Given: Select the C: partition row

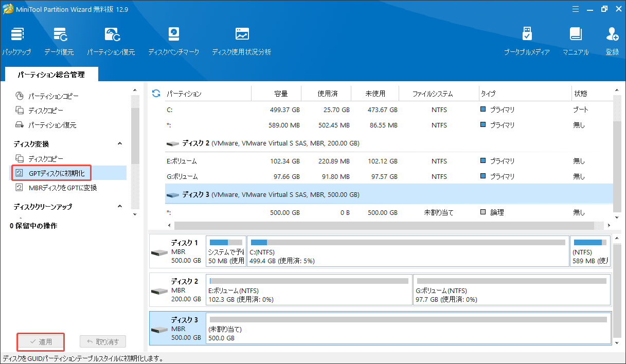Looking at the screenshot, I should [389, 110].
